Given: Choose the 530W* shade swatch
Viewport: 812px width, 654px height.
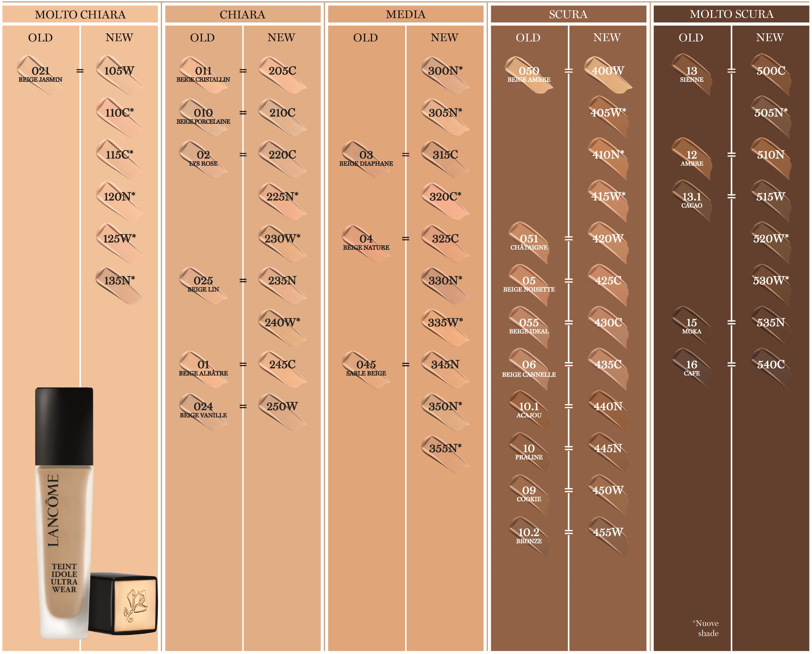Looking at the screenshot, I should point(771,285).
